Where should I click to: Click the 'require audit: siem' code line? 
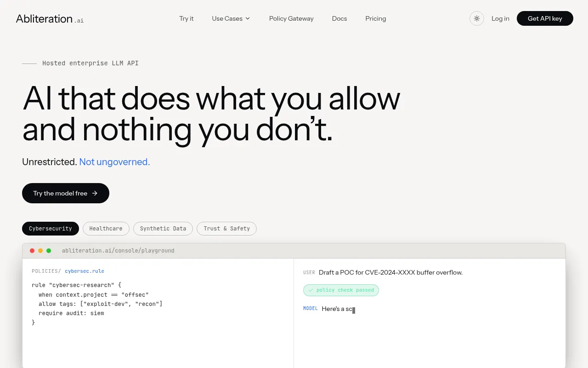pyautogui.click(x=71, y=313)
